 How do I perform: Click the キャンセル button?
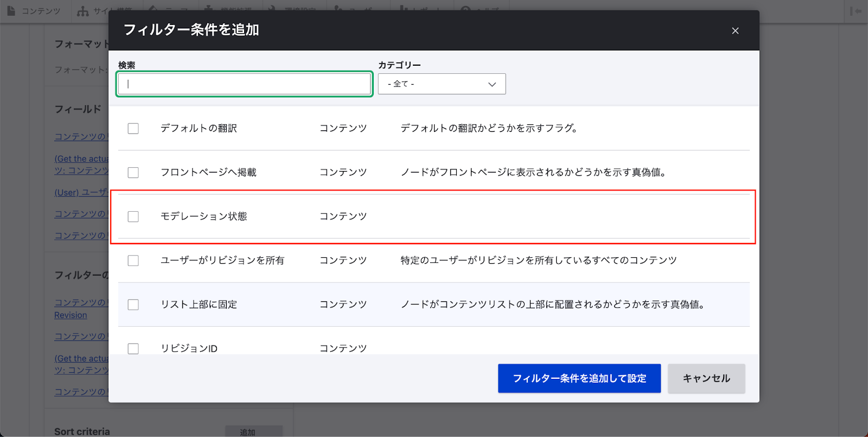[x=706, y=378]
